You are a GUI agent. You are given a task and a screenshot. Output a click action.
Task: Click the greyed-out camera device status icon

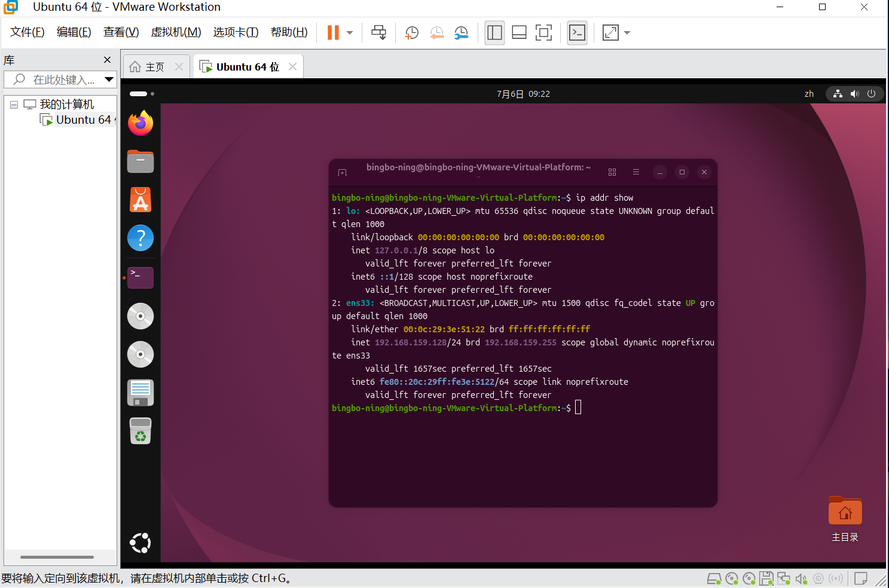pyautogui.click(x=818, y=578)
